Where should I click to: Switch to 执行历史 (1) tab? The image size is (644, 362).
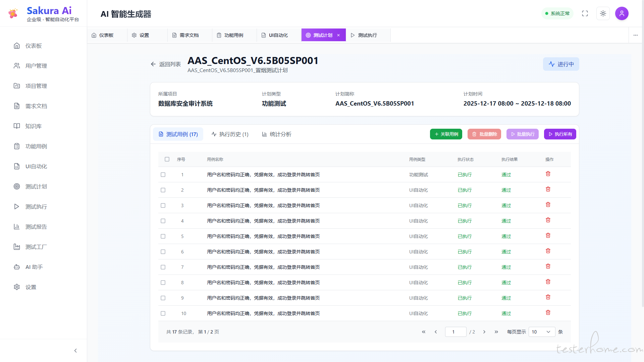tap(230, 134)
